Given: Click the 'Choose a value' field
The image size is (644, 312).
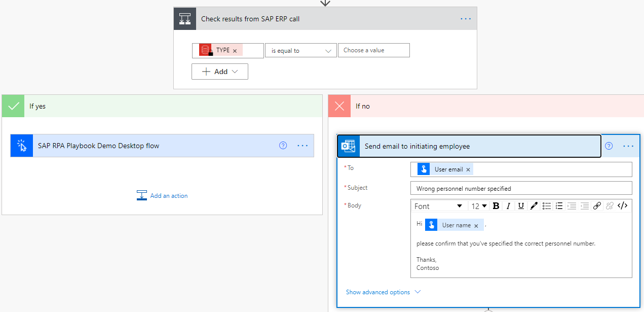Looking at the screenshot, I should [374, 50].
